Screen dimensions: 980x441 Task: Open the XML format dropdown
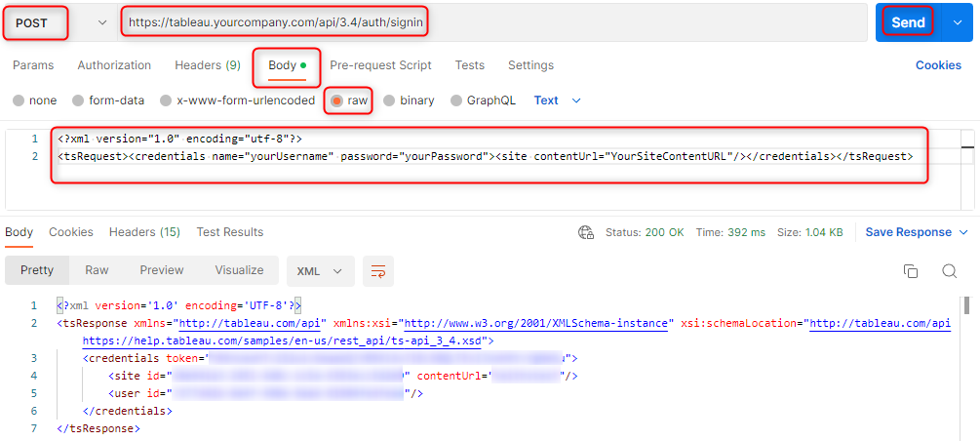point(320,271)
